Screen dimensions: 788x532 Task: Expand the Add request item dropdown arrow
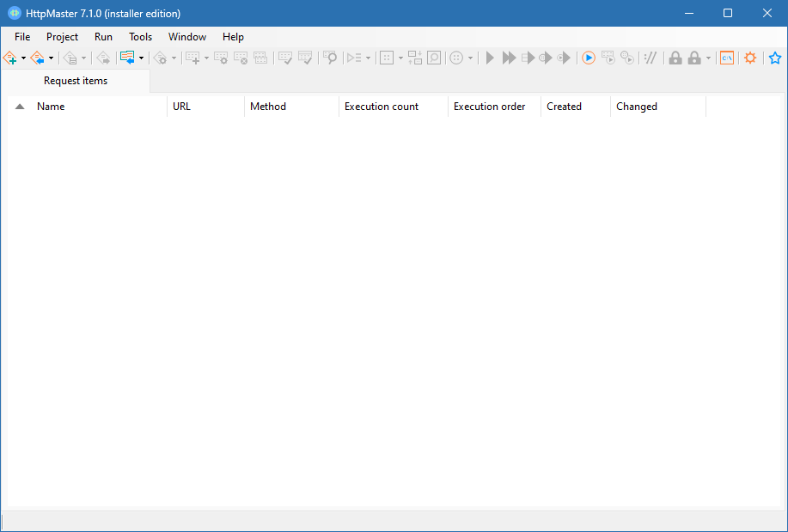click(206, 58)
